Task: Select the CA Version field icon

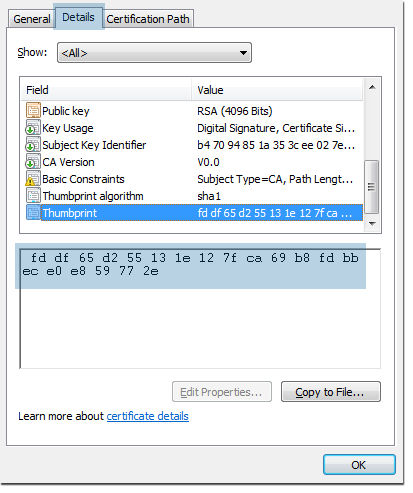Action: (x=33, y=162)
